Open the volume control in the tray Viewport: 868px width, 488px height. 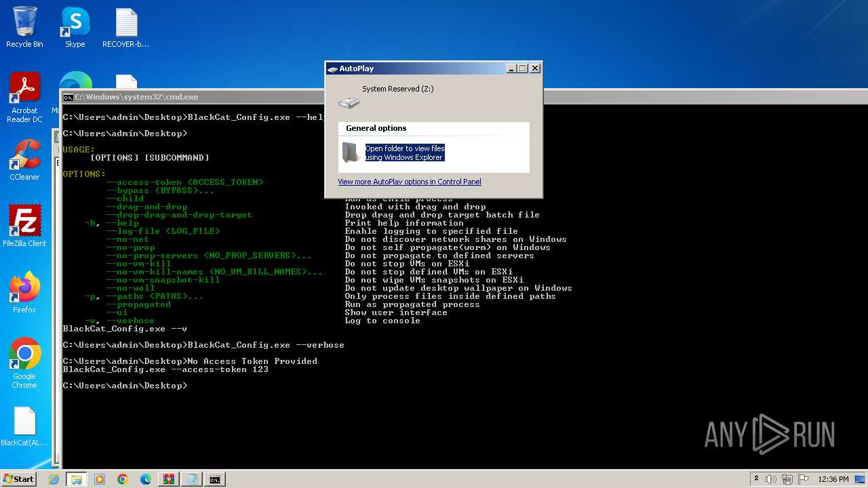point(771,479)
